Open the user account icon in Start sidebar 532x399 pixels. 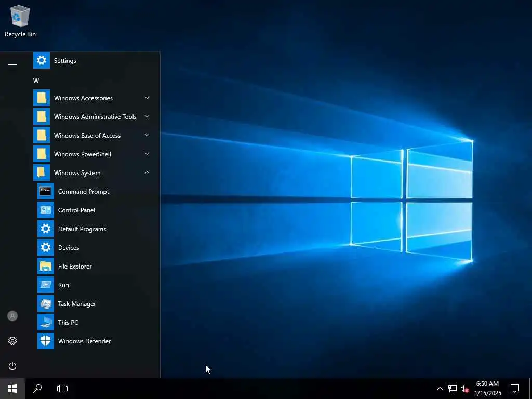point(12,316)
